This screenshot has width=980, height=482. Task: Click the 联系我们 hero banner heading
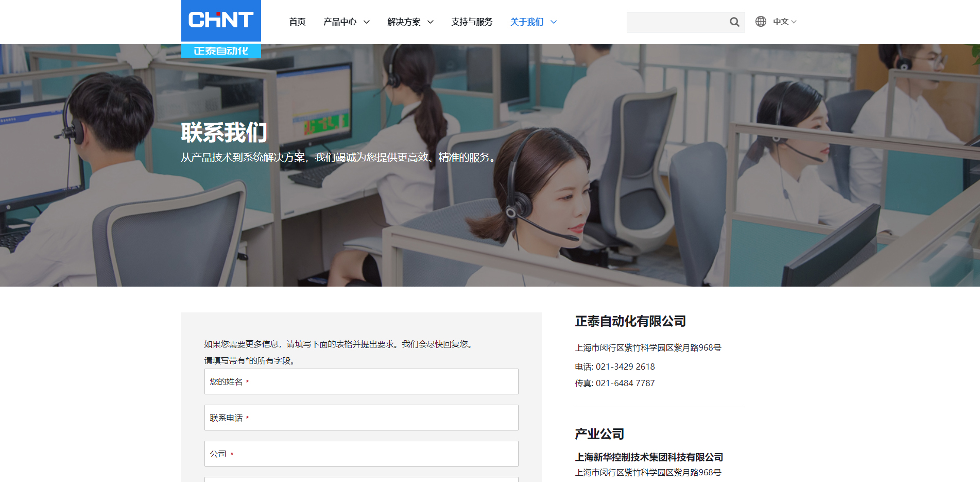click(x=224, y=132)
